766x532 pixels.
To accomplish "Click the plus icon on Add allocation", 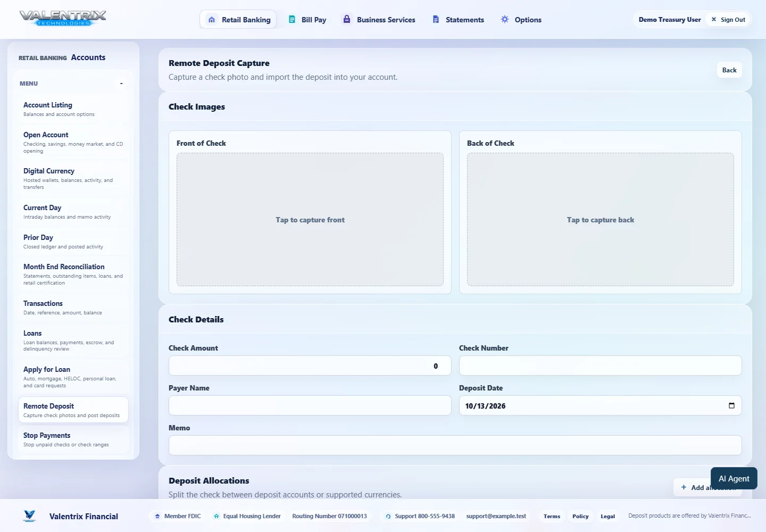I will [x=684, y=487].
